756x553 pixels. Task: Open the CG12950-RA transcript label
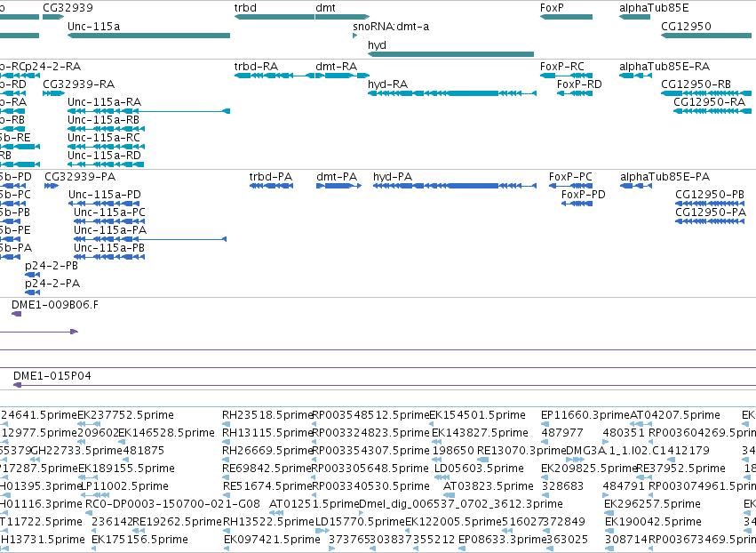click(x=709, y=102)
